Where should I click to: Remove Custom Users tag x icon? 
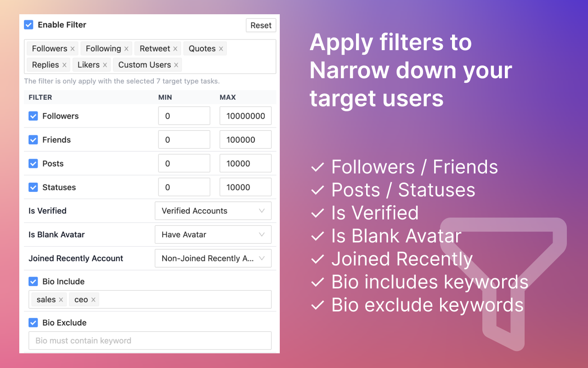pos(176,65)
